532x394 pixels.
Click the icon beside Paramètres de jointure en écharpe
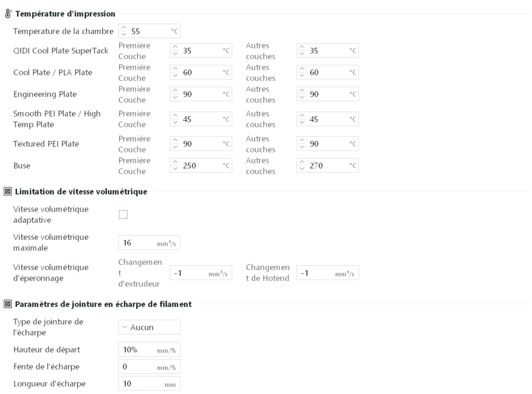point(7,304)
